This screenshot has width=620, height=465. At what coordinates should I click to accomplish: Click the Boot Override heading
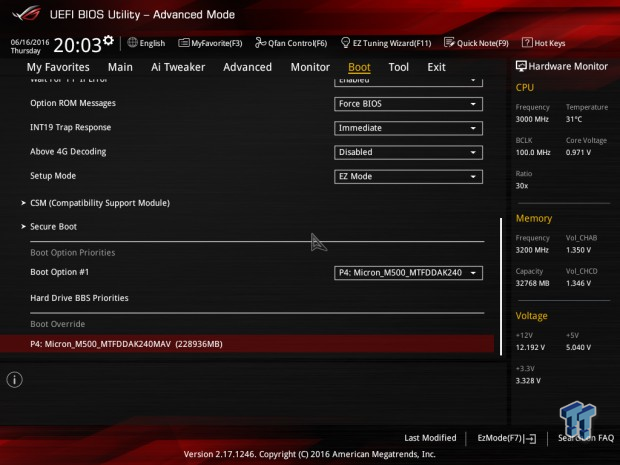tap(58, 324)
